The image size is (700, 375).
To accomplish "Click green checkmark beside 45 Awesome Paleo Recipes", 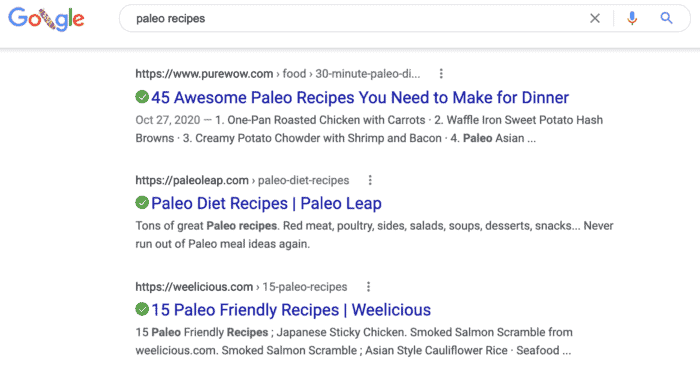I will pos(142,96).
